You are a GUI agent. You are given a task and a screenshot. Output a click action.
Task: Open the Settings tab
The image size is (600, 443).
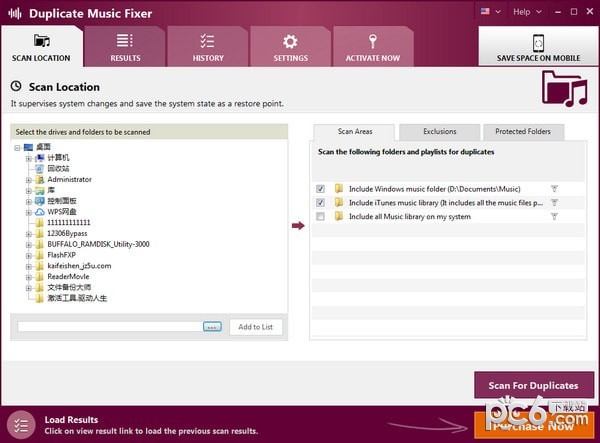[x=290, y=47]
